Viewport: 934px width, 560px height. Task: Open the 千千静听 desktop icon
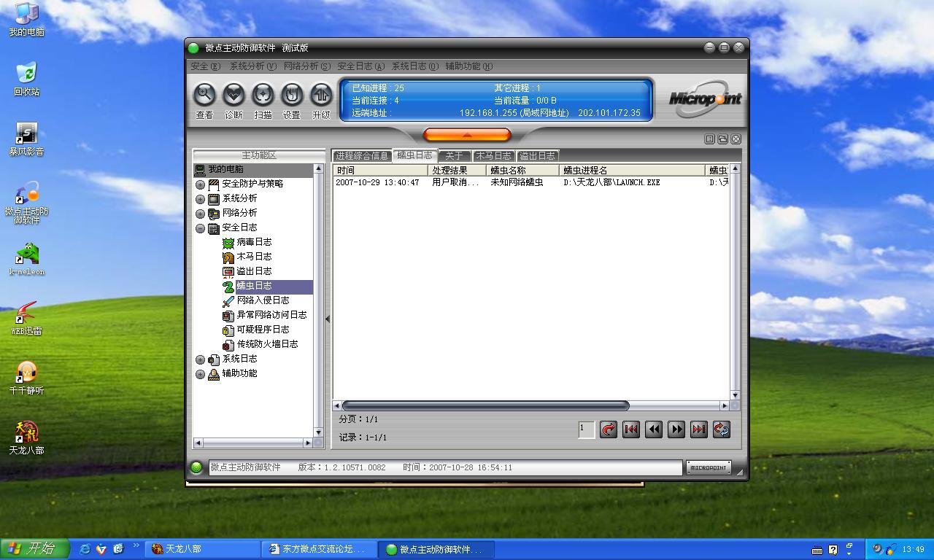click(x=26, y=378)
